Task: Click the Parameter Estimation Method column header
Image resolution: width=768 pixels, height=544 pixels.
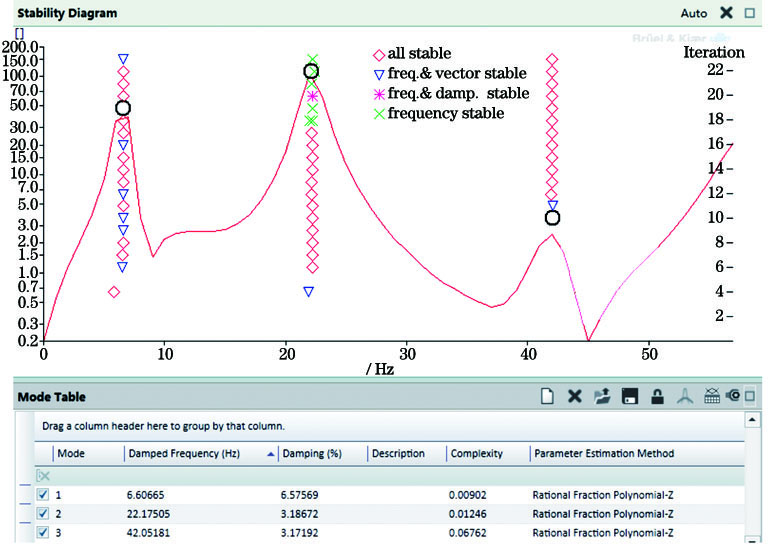Action: [x=604, y=454]
